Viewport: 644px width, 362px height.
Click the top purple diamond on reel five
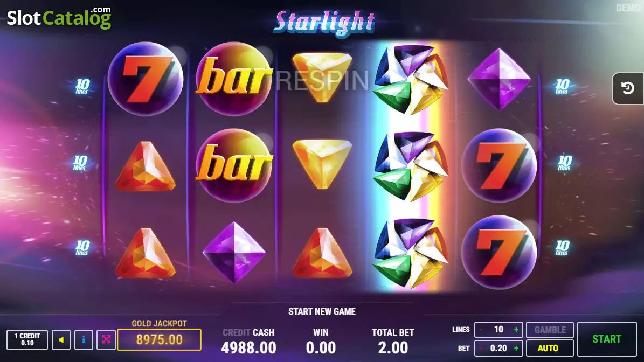coord(499,79)
